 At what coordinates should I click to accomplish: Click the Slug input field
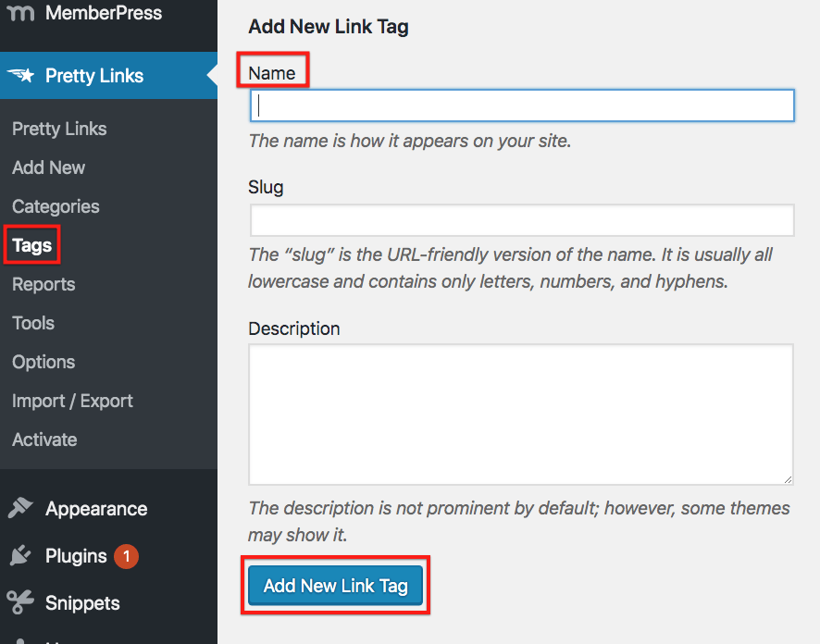click(x=521, y=220)
